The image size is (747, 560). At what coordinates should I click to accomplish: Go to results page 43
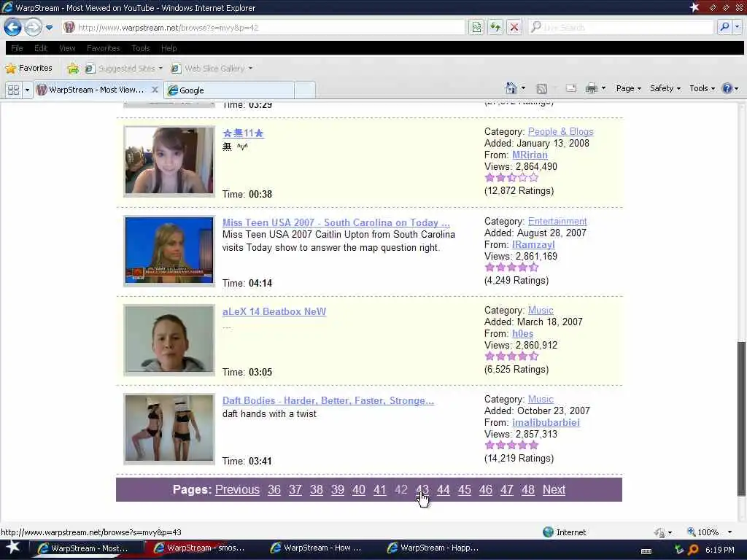pos(422,489)
